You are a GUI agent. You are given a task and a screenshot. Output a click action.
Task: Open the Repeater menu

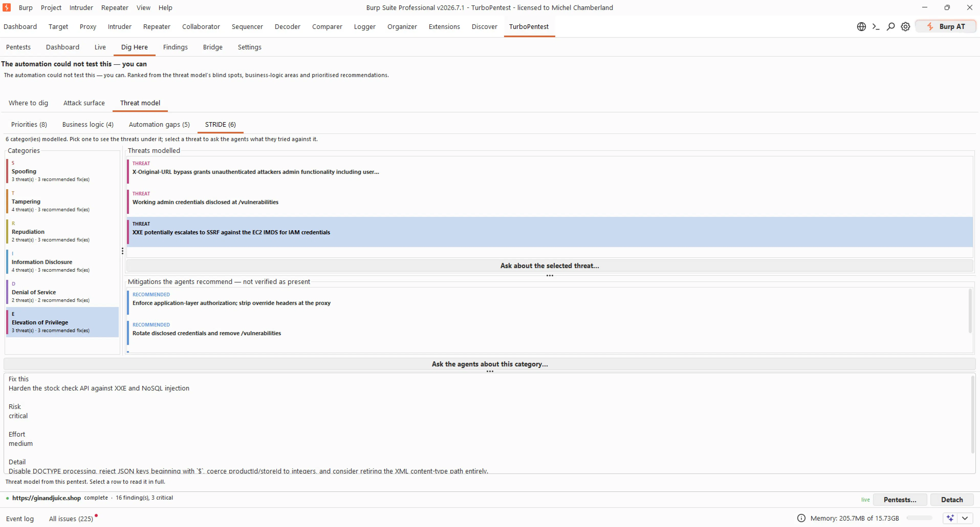[115, 8]
